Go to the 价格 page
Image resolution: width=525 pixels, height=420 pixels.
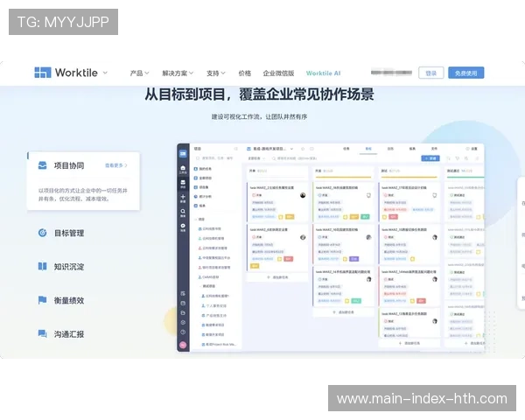point(244,73)
